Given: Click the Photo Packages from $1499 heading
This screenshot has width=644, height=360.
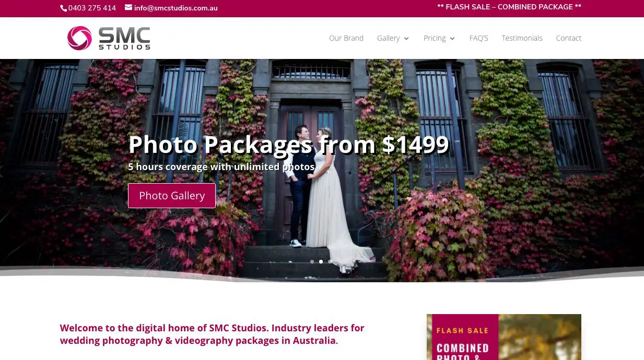Looking at the screenshot, I should pos(289,145).
